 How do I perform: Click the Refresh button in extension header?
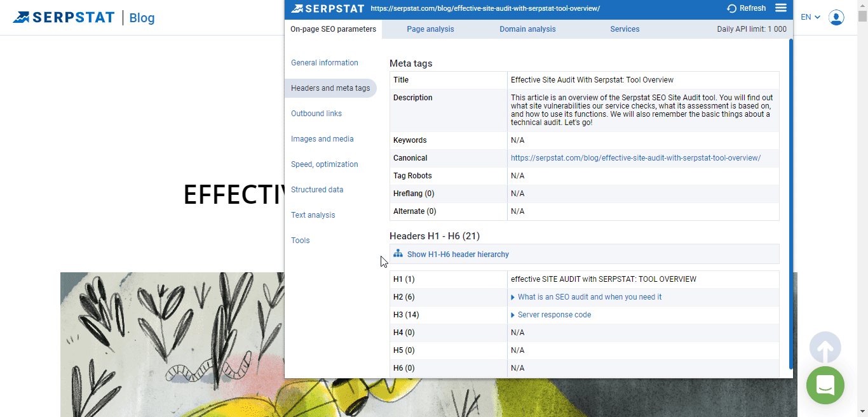click(x=747, y=8)
